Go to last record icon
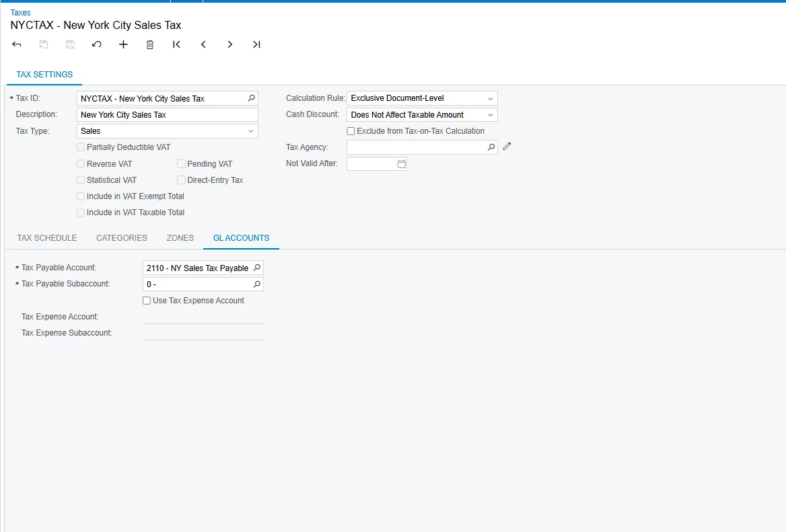 tap(256, 44)
